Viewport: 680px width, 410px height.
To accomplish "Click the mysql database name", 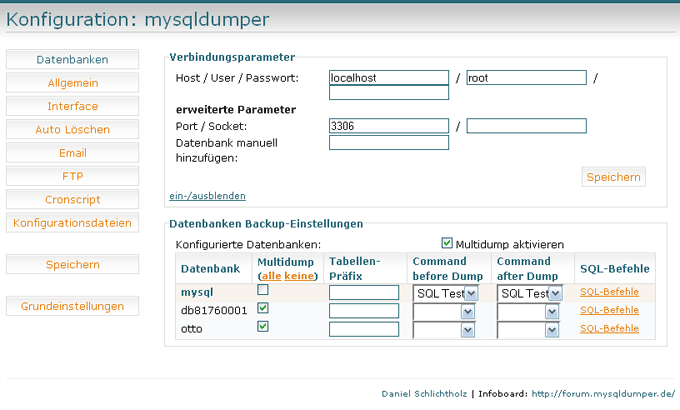I will tap(197, 292).
